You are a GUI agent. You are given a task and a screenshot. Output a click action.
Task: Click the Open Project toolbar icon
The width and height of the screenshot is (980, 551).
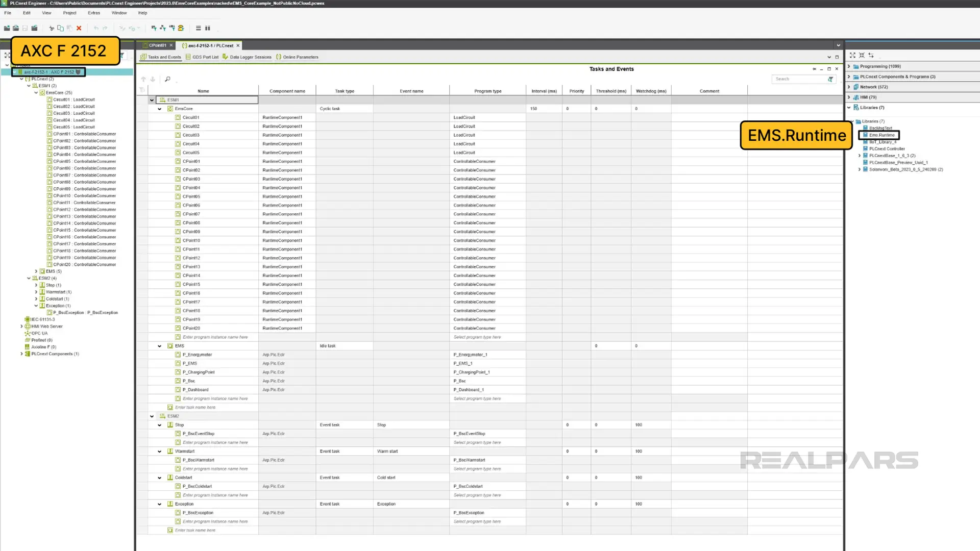pos(16,28)
